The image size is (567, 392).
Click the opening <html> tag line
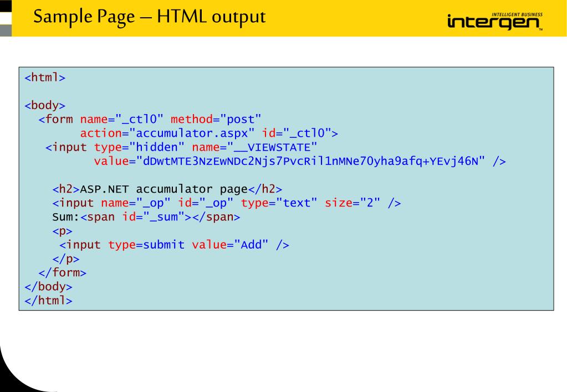click(45, 78)
